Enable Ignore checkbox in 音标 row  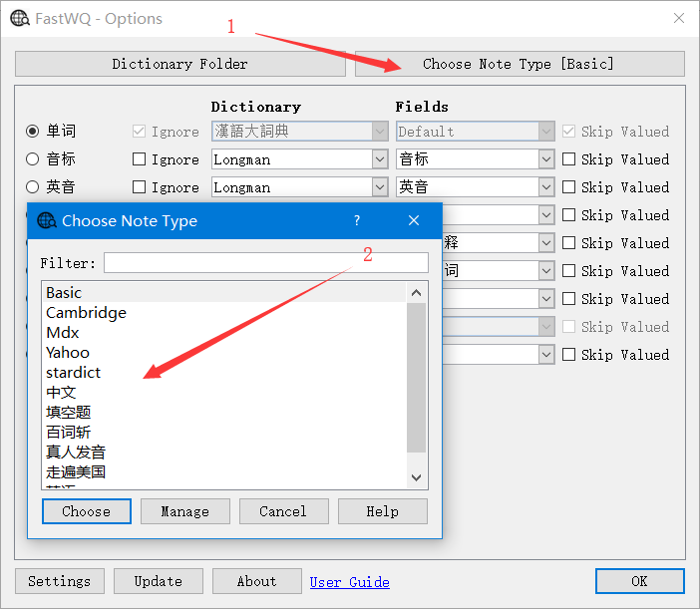pos(140,159)
